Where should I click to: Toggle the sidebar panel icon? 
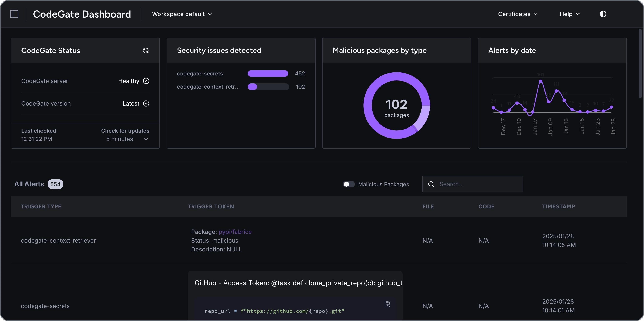coord(14,14)
